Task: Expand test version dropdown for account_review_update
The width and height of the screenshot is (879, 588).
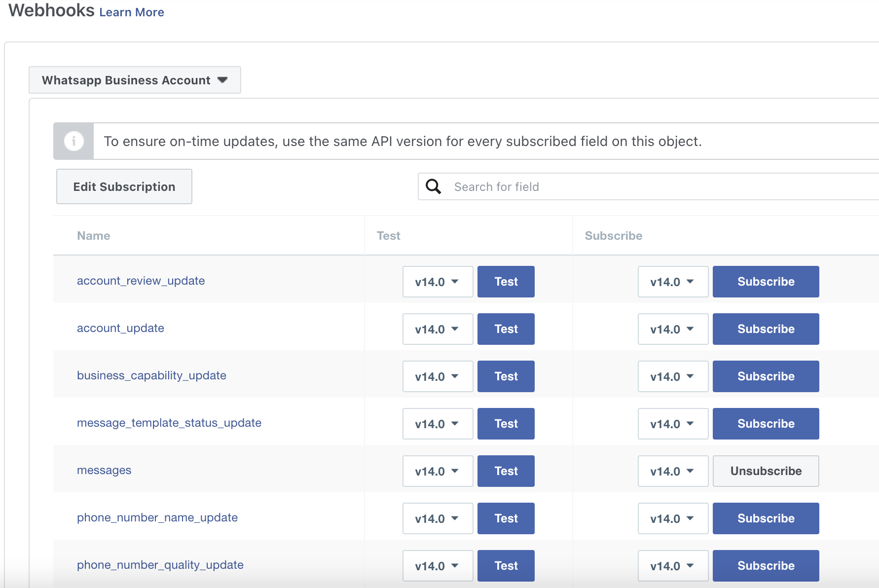Action: 438,282
